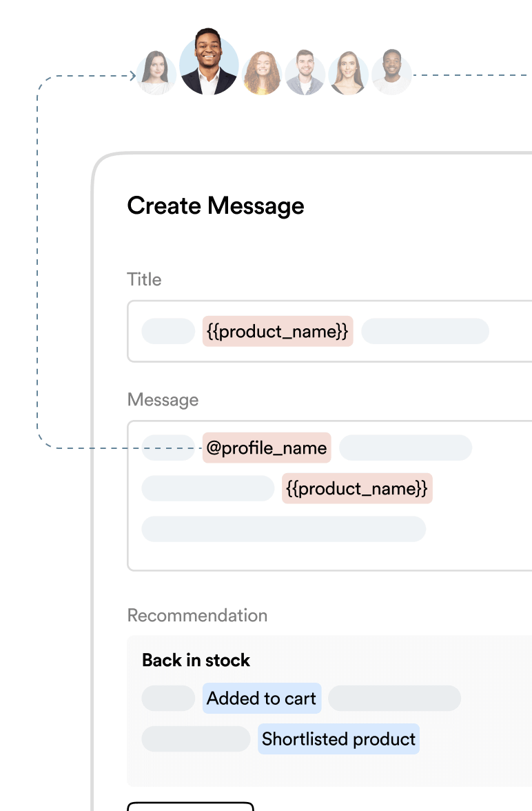532x811 pixels.
Task: Click the long third-line placeholder in Message box
Action: click(x=283, y=529)
